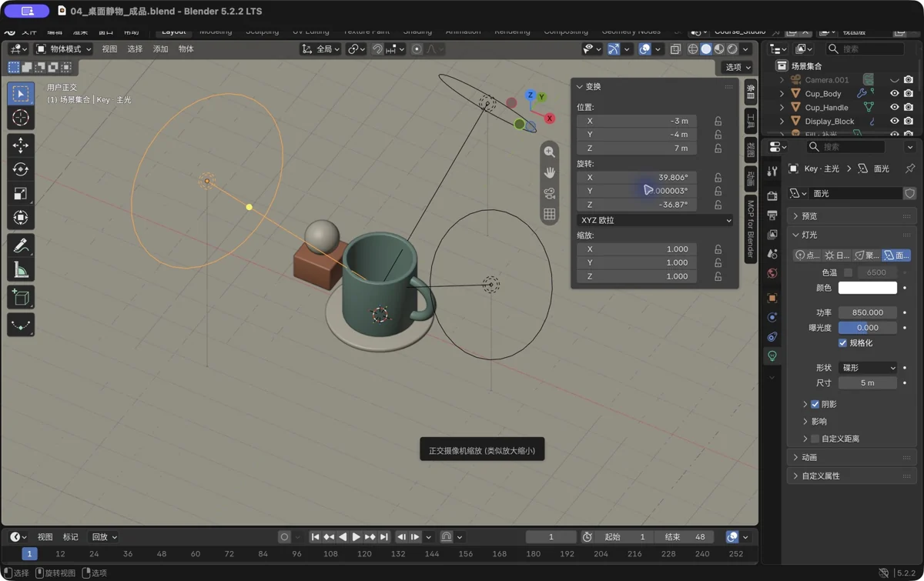924x581 pixels.
Task: Uncheck the 规格化 checkbox
Action: 842,343
